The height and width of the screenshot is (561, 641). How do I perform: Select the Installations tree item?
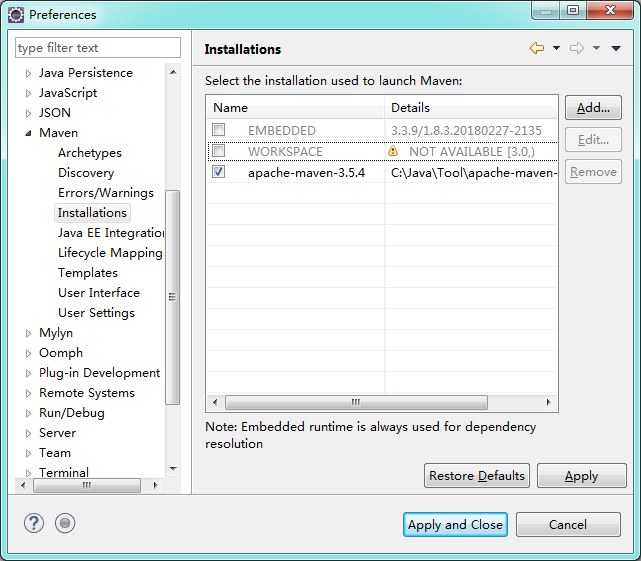tap(92, 213)
